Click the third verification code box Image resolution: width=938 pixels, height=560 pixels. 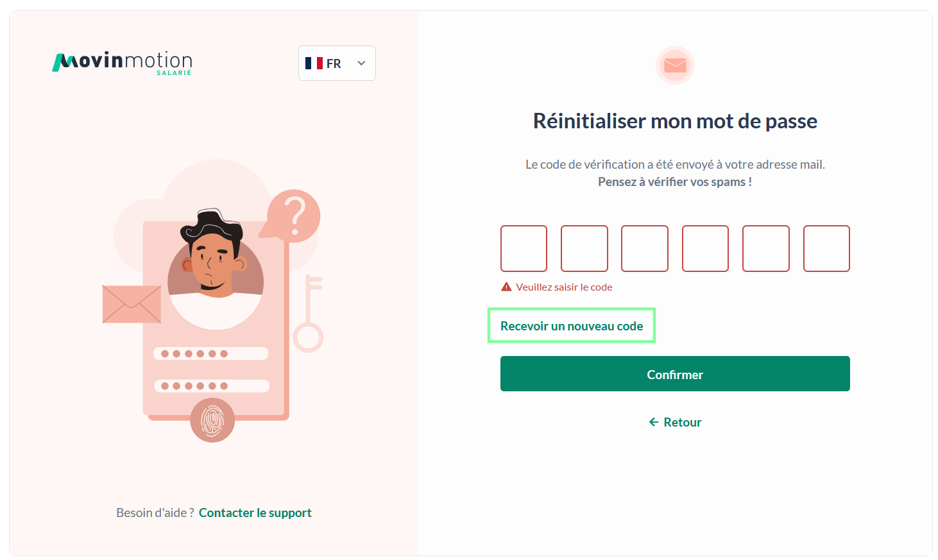click(x=645, y=248)
